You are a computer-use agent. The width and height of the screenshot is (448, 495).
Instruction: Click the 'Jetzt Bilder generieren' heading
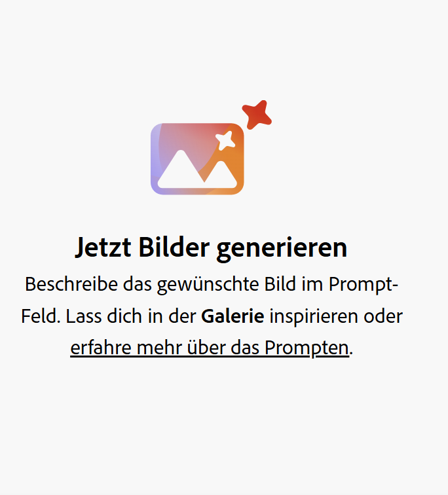(x=211, y=247)
